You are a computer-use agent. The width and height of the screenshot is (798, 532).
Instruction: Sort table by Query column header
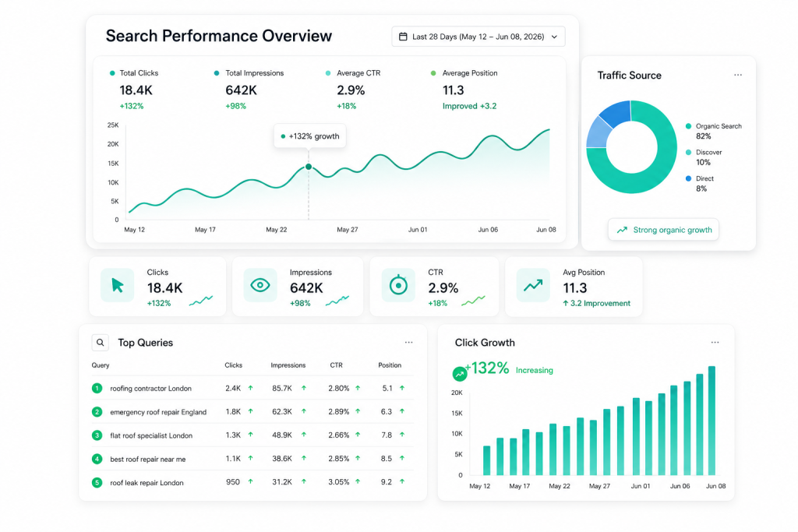coord(101,365)
